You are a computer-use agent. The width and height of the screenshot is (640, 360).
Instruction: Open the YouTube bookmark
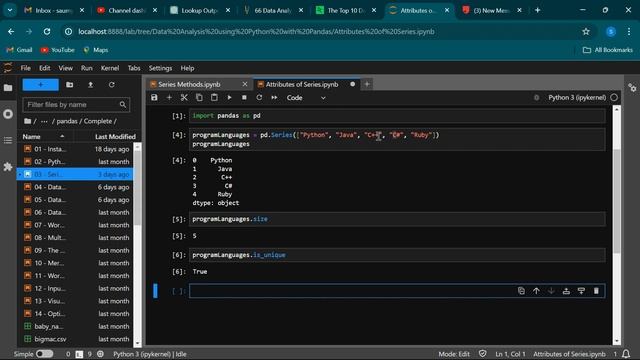tap(58, 50)
